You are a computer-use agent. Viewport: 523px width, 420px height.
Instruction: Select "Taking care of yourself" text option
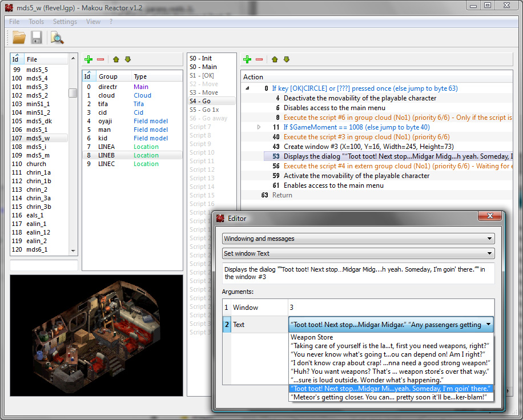(x=391, y=346)
